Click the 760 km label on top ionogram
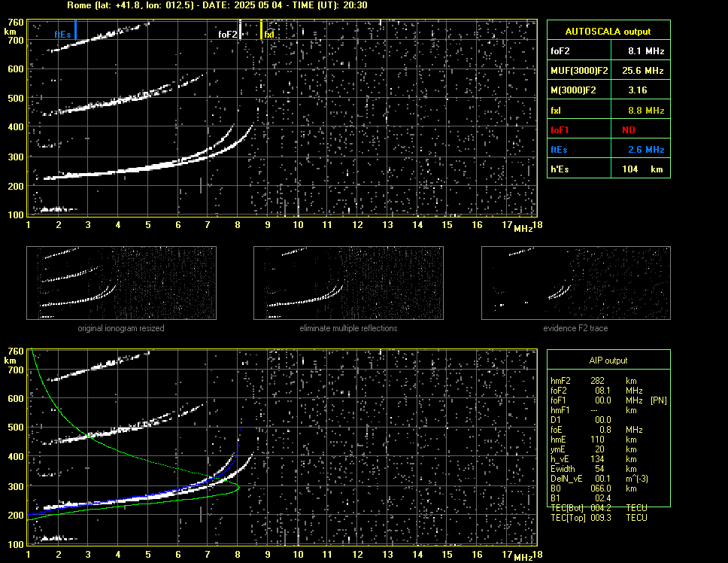The height and width of the screenshot is (563, 728). tap(16, 23)
